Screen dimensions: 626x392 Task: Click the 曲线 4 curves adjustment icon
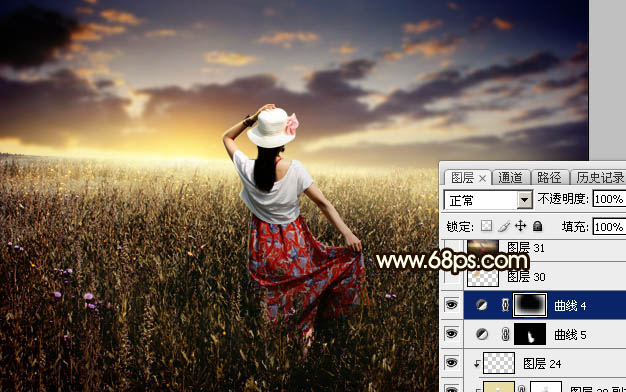482,305
